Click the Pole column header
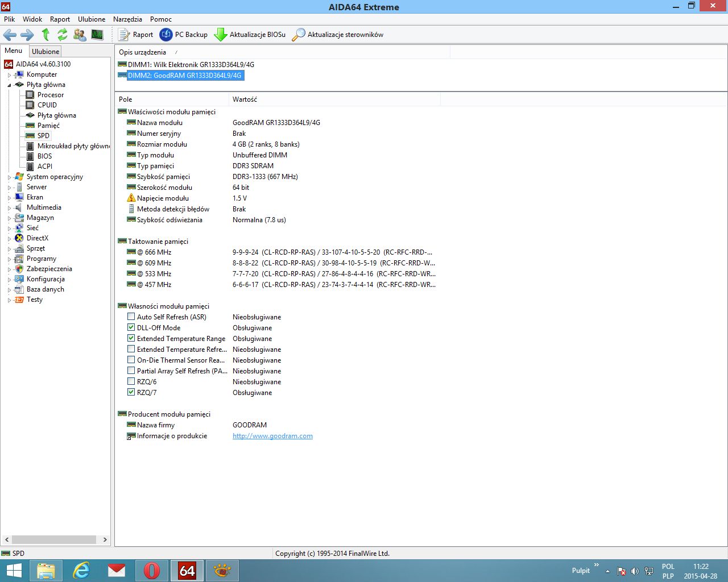This screenshot has height=582, width=728. click(x=172, y=99)
